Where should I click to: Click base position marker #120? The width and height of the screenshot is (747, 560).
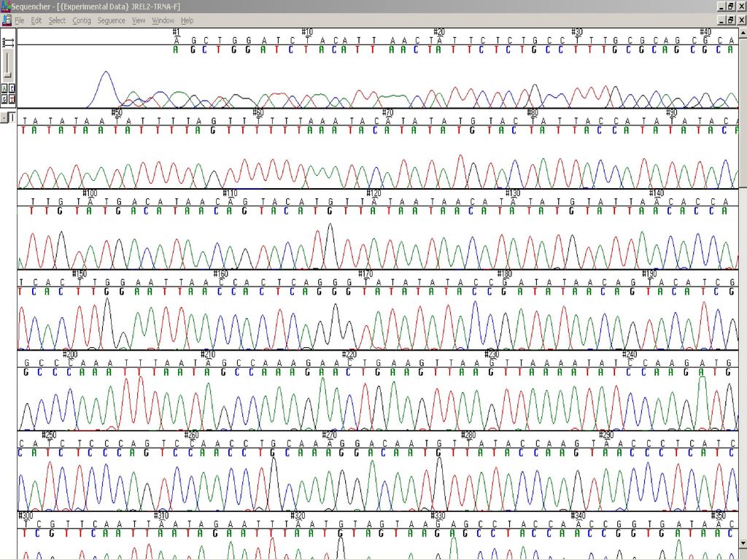click(x=374, y=192)
